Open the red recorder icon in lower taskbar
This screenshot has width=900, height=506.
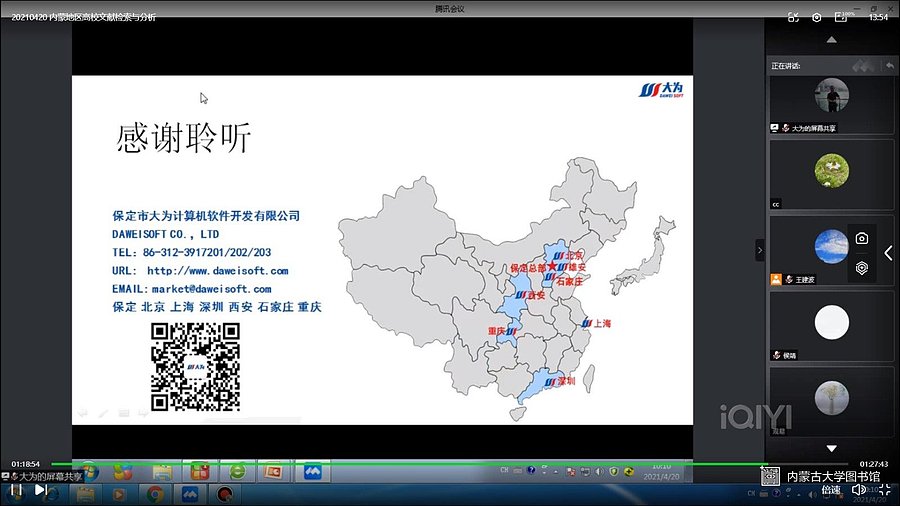224,493
